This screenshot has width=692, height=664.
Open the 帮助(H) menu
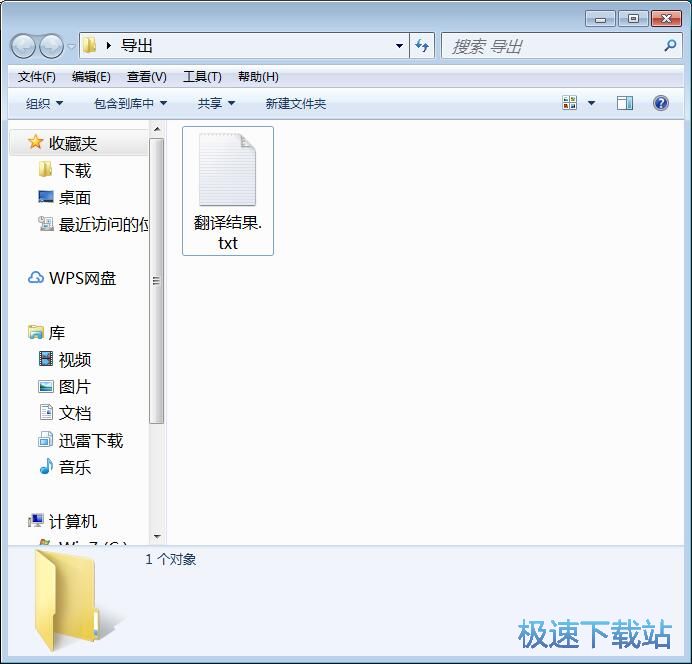pyautogui.click(x=258, y=77)
